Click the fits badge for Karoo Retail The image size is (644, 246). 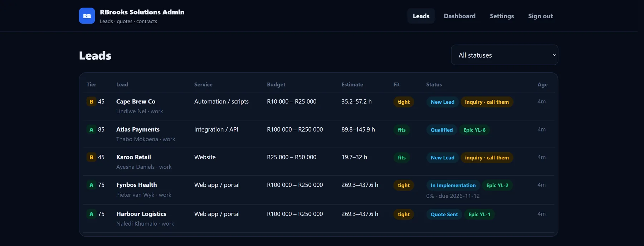(402, 158)
